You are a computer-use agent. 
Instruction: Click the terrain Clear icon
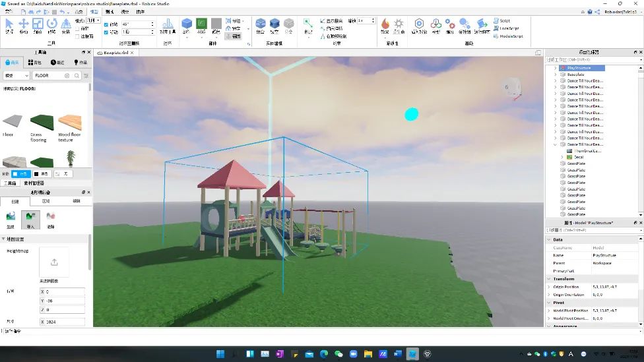pos(51,217)
